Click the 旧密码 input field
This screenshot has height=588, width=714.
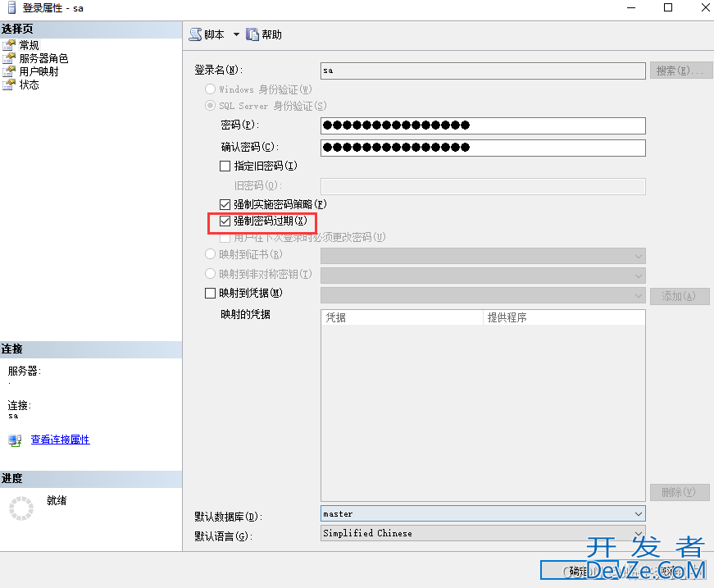point(483,186)
